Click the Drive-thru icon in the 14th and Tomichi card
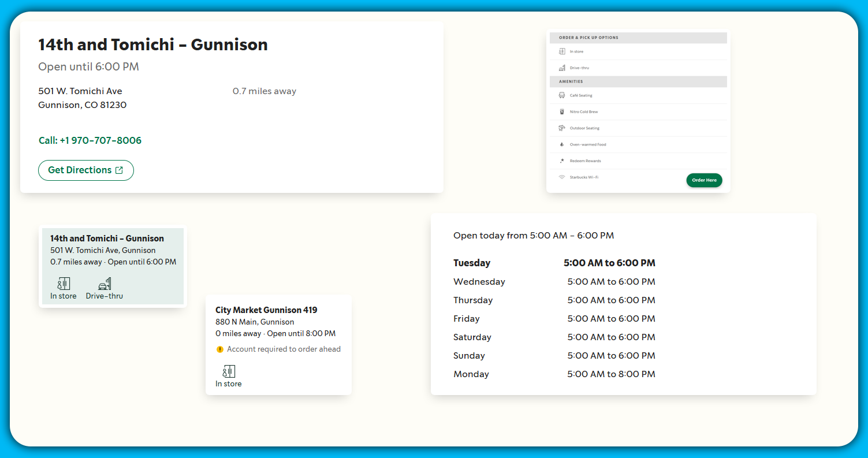Screen dimensions: 868x458 point(105,284)
